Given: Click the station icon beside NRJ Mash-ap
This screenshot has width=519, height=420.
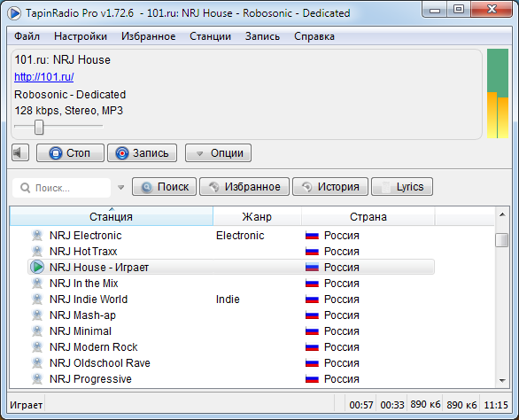Looking at the screenshot, I should pos(37,315).
